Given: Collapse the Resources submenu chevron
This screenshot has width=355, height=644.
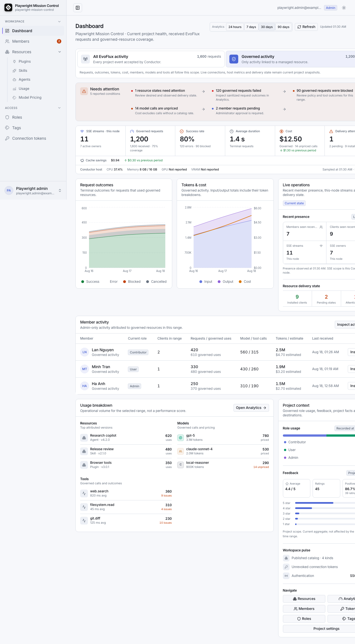Looking at the screenshot, I should point(60,52).
